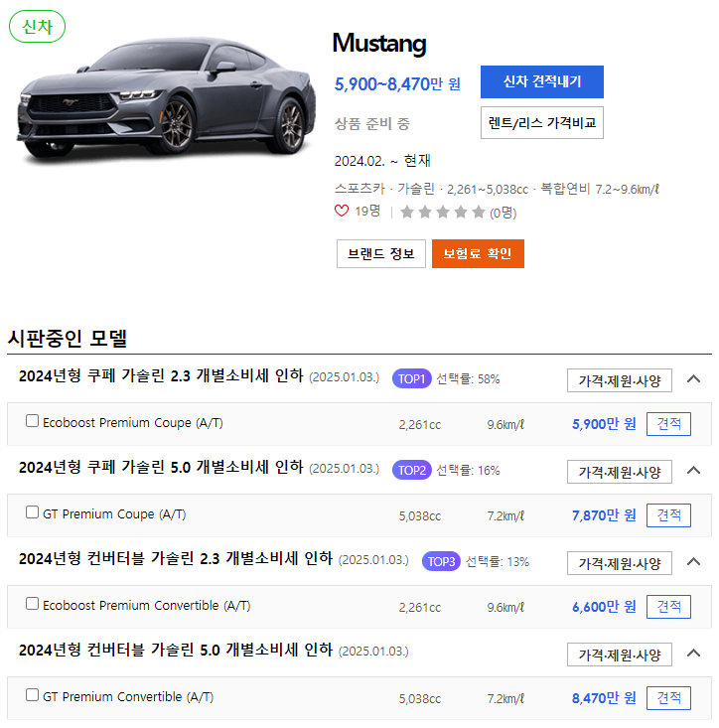
Task: Click the 상품 준비 중 status text
Action: 372,124
